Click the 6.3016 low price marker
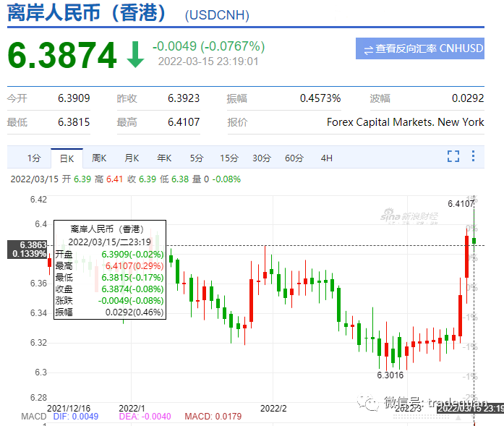The width and height of the screenshot is (504, 426). pyautogui.click(x=389, y=375)
